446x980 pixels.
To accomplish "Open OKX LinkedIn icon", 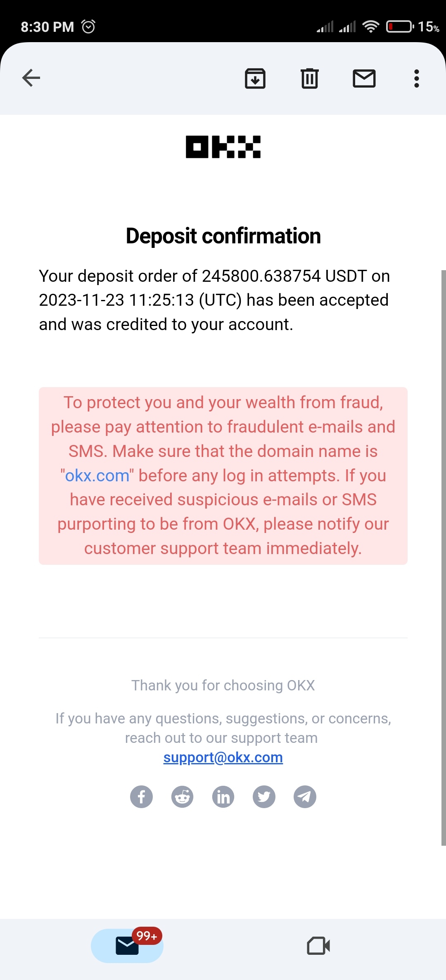I will (223, 797).
